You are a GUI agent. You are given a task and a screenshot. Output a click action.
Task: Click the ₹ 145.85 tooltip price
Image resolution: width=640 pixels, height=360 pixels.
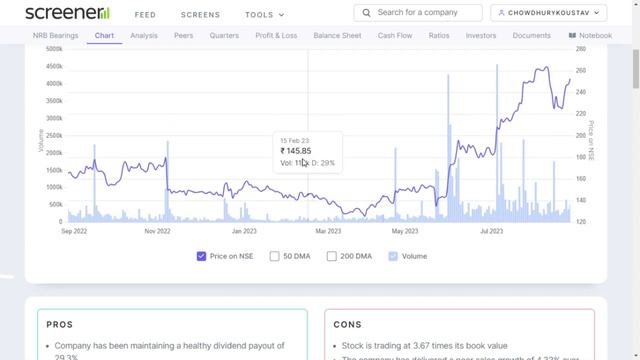click(x=296, y=151)
